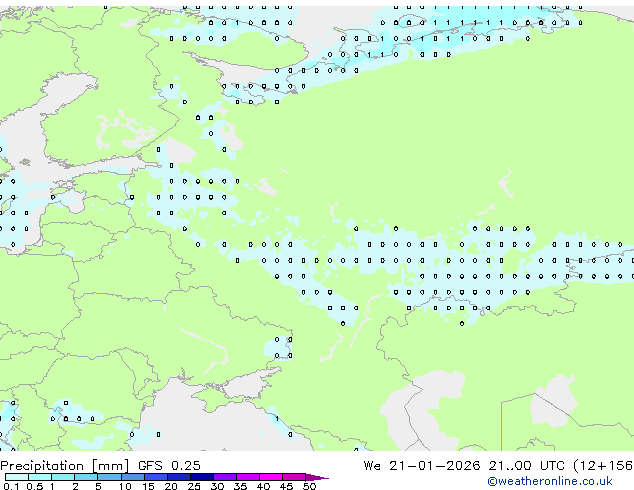Click the 'We 21-01-2026' date text
This screenshot has width=634, height=490.
[x=422, y=466]
